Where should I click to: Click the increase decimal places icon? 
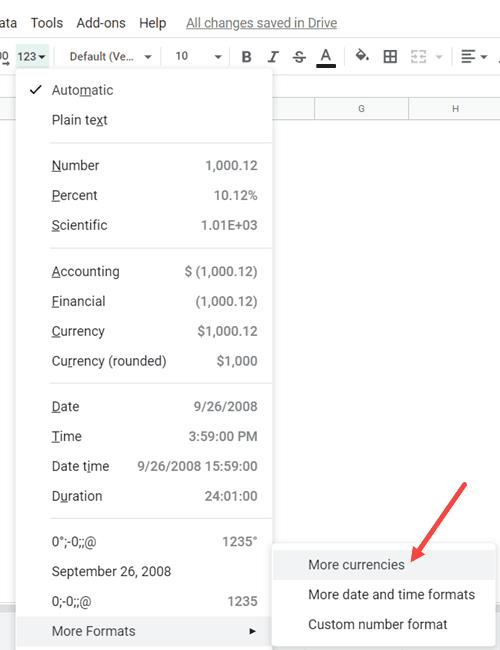click(5, 57)
